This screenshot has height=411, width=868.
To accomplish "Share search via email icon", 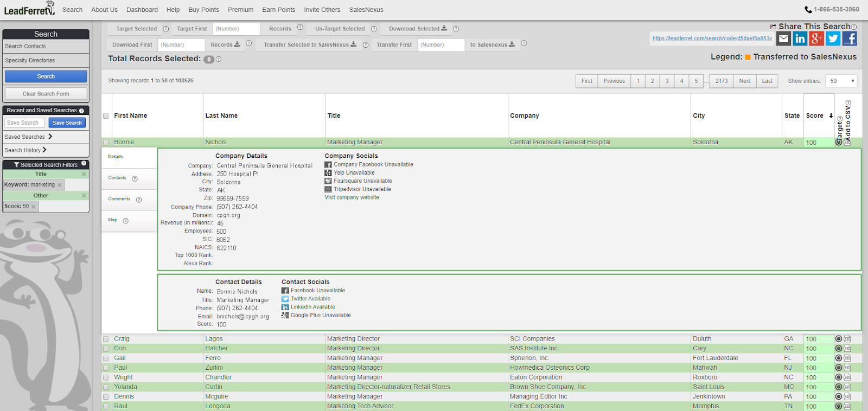I will click(x=783, y=38).
